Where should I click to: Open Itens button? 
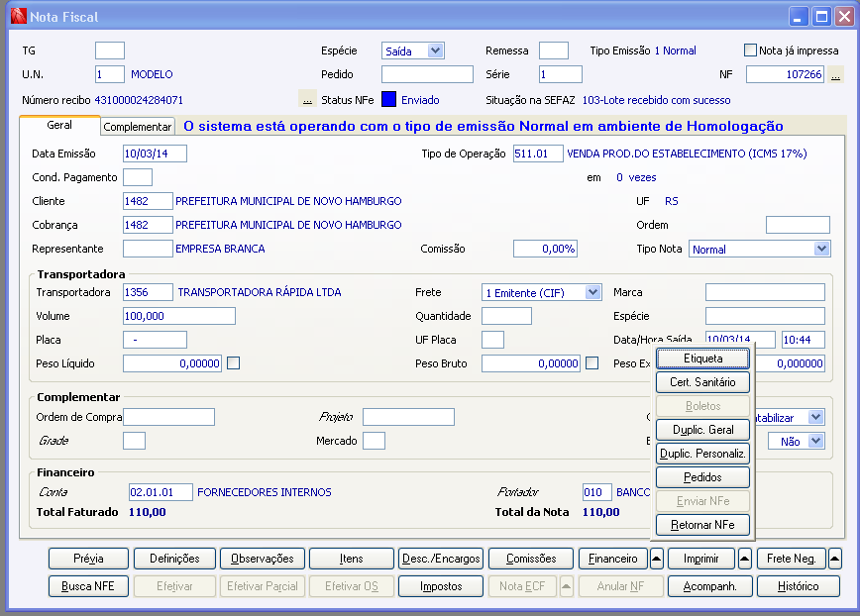coord(352,559)
